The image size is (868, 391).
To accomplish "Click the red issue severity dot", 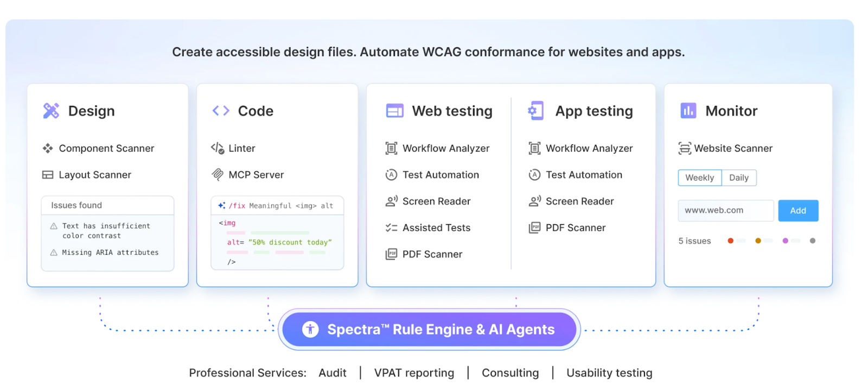I will point(731,241).
